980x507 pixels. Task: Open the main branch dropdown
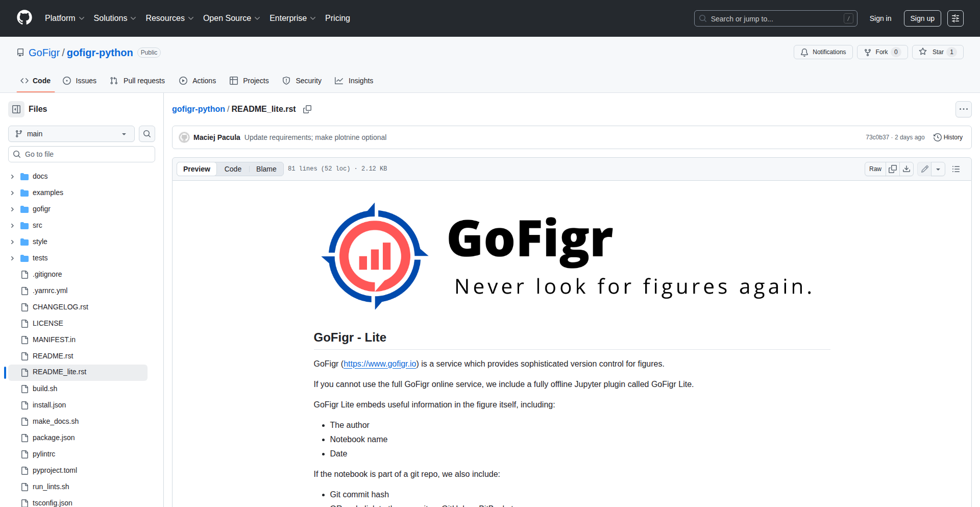(71, 134)
